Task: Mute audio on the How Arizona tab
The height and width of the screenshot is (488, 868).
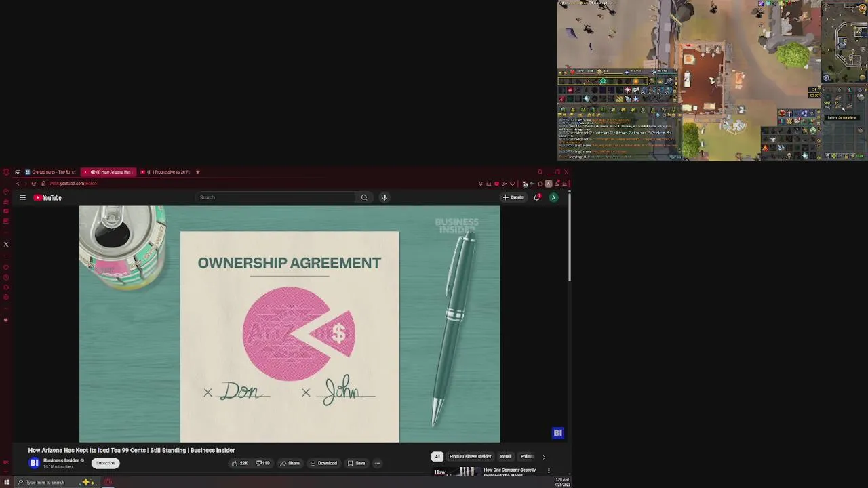Action: tap(92, 172)
